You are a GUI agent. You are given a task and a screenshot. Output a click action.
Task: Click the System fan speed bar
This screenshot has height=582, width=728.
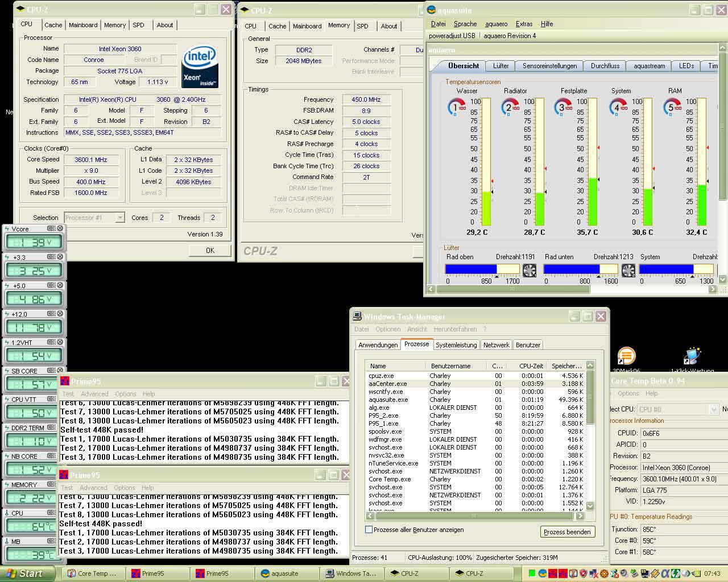677,269
